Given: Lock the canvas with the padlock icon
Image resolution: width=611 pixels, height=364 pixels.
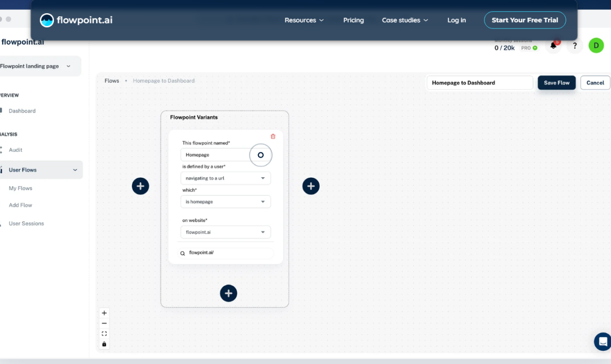Looking at the screenshot, I should [x=104, y=344].
